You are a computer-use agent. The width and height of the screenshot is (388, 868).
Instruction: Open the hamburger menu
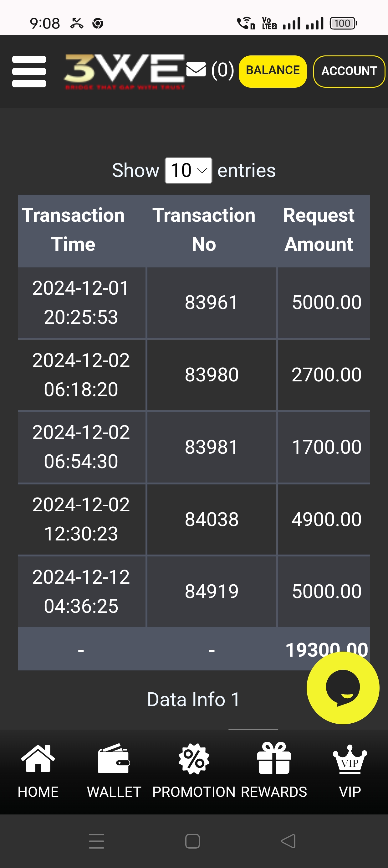coord(29,71)
